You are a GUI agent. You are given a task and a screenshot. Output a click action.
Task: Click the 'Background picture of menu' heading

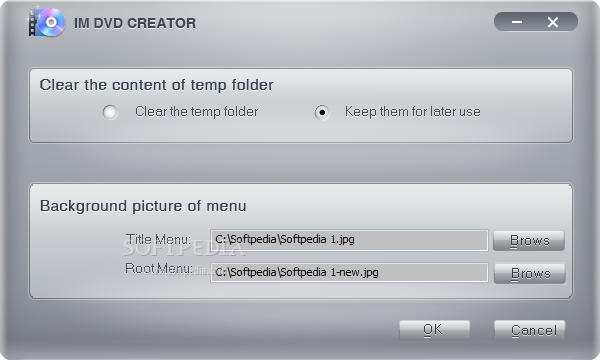143,206
